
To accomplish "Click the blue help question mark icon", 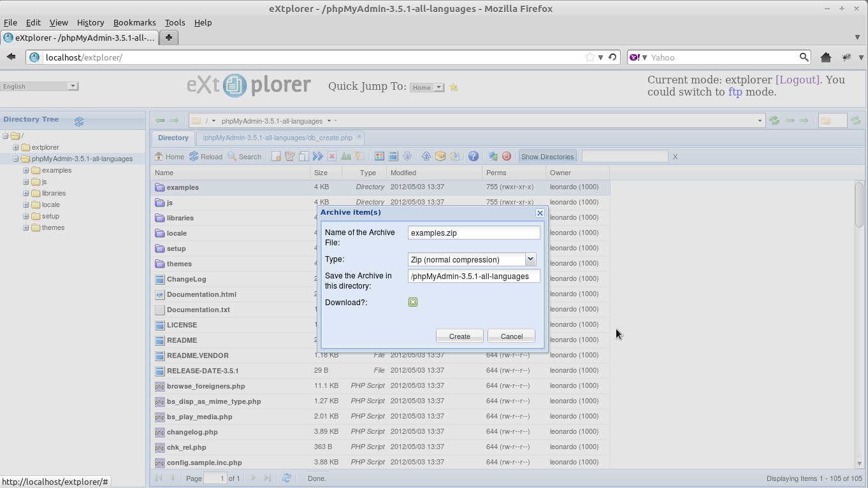I will coord(474,157).
